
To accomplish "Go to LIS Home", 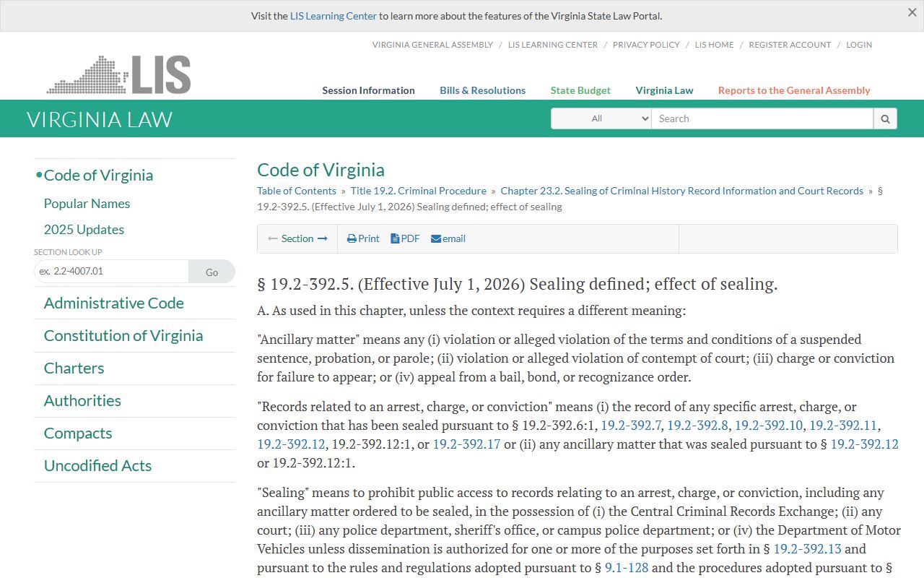I will tap(714, 45).
